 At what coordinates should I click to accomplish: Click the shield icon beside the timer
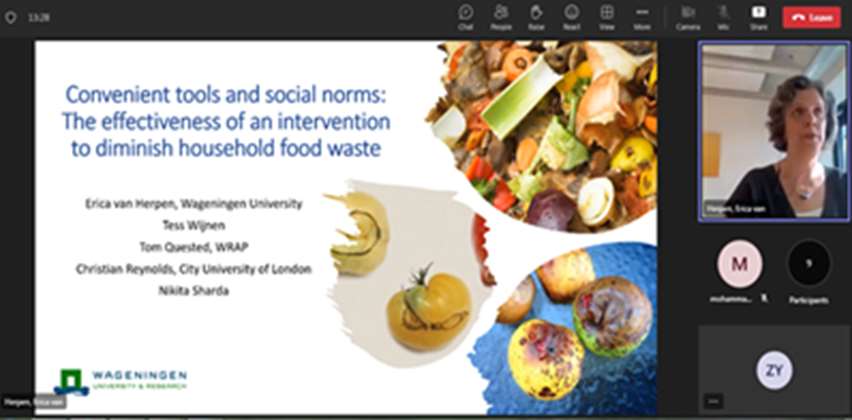(x=10, y=17)
